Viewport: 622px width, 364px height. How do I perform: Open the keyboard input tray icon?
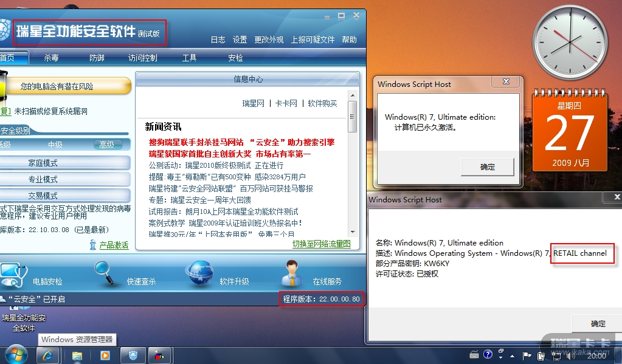pos(474,354)
